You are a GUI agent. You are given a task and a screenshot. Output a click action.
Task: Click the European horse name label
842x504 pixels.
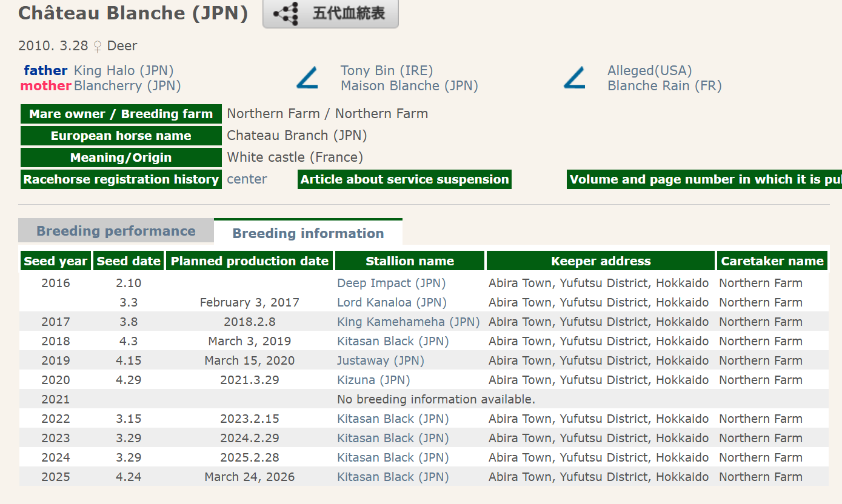pyautogui.click(x=121, y=136)
